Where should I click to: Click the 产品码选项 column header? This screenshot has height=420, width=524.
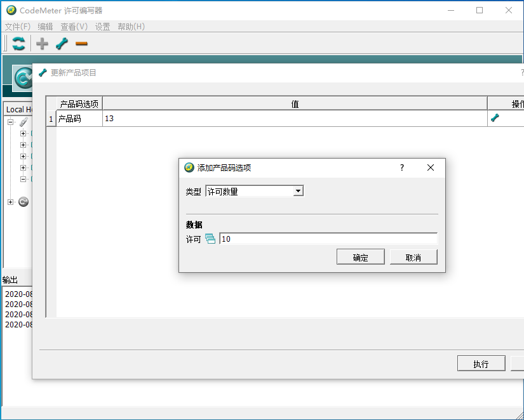pos(79,104)
